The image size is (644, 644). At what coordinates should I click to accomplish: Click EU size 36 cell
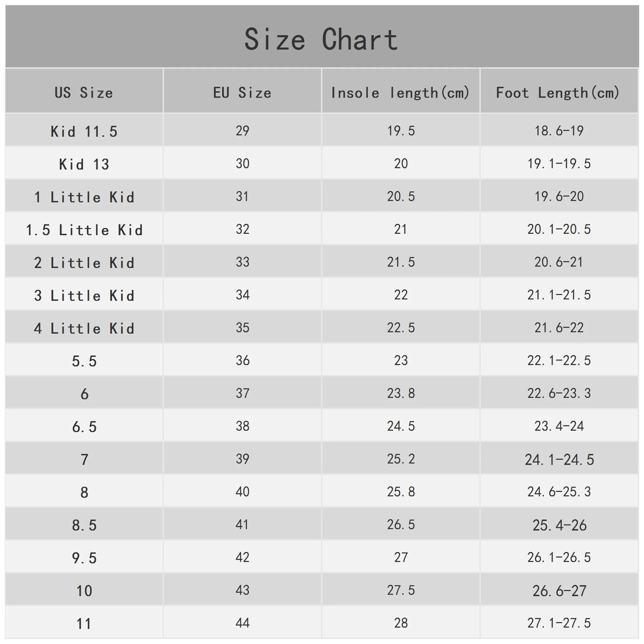[x=242, y=360]
